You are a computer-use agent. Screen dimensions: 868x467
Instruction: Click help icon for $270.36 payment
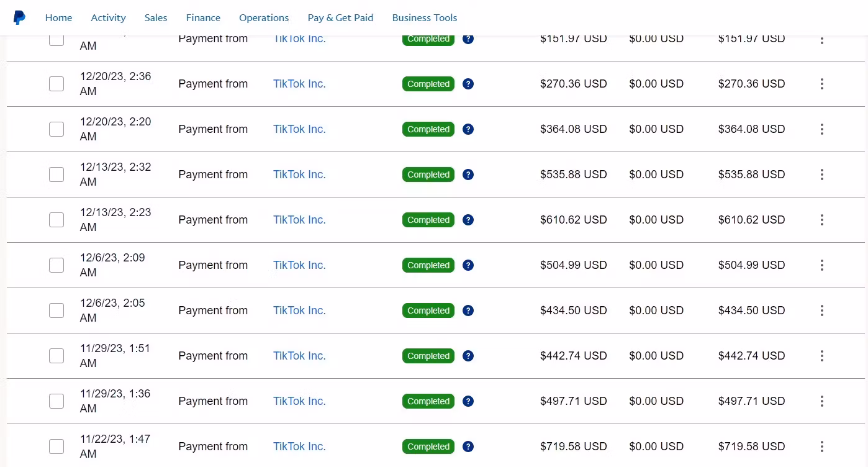(468, 84)
